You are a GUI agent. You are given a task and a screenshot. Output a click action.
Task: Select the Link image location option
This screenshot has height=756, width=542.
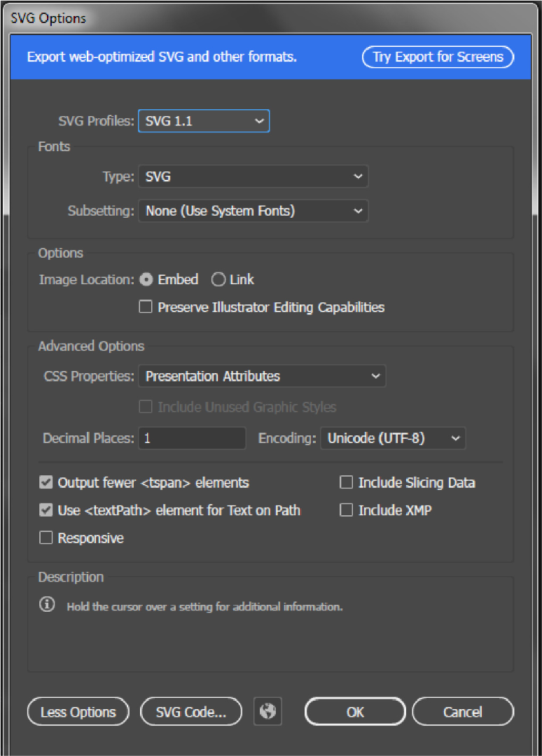(x=218, y=279)
